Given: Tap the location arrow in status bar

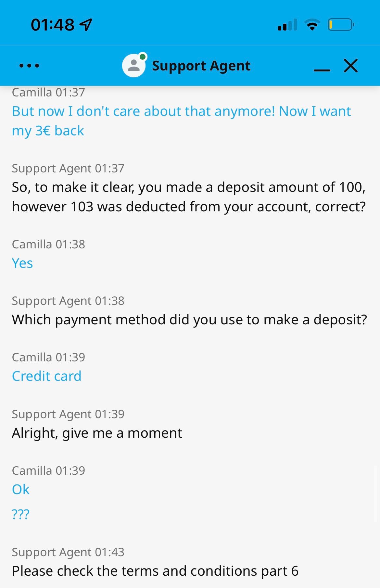Looking at the screenshot, I should (86, 25).
